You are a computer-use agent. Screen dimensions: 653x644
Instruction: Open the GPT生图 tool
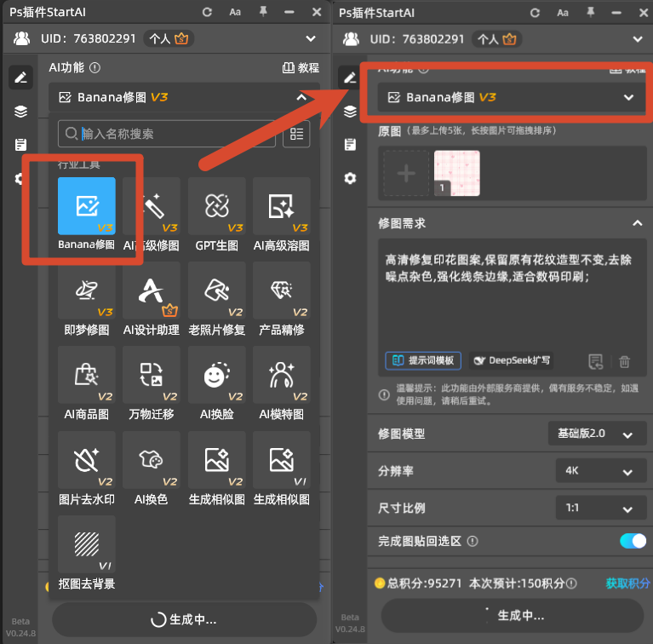[216, 206]
